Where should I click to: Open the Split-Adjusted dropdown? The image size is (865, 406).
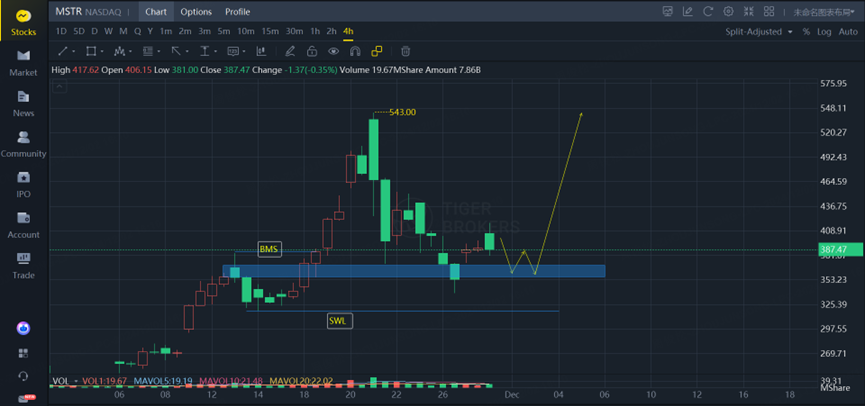click(x=759, y=32)
